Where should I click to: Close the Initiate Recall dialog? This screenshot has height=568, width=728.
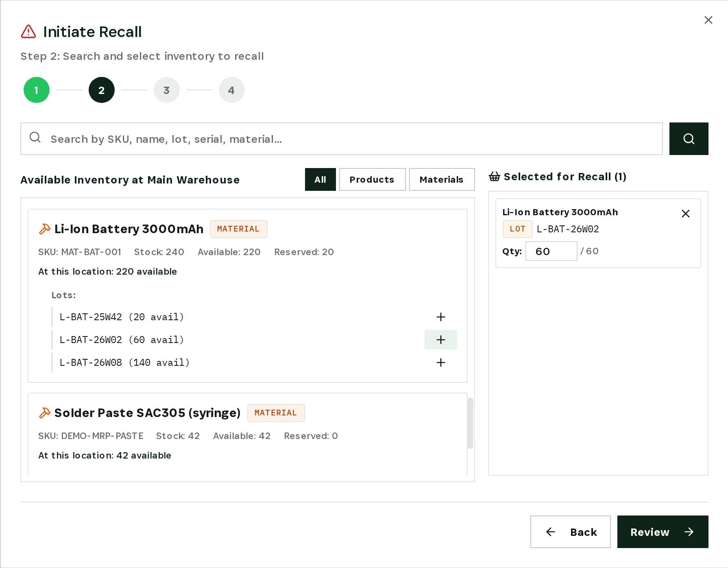click(708, 20)
